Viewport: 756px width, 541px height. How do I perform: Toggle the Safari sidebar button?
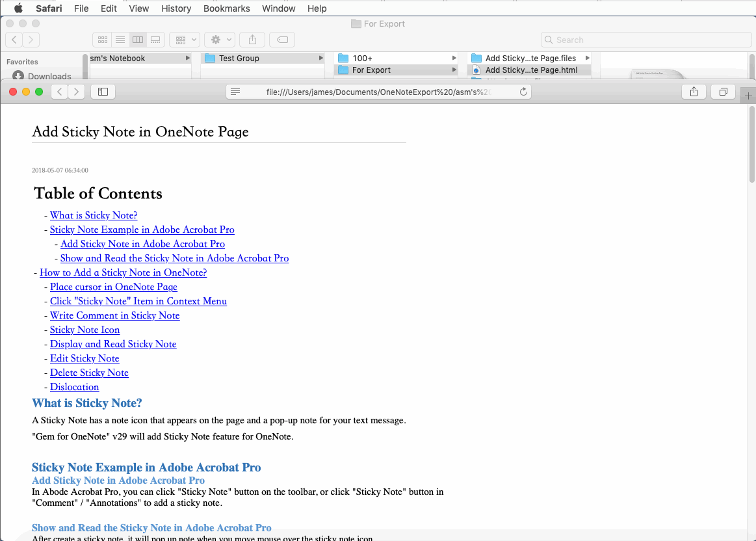click(103, 92)
